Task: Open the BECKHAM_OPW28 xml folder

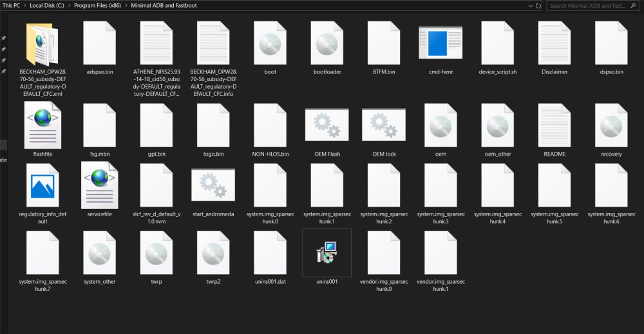Action: click(x=41, y=44)
